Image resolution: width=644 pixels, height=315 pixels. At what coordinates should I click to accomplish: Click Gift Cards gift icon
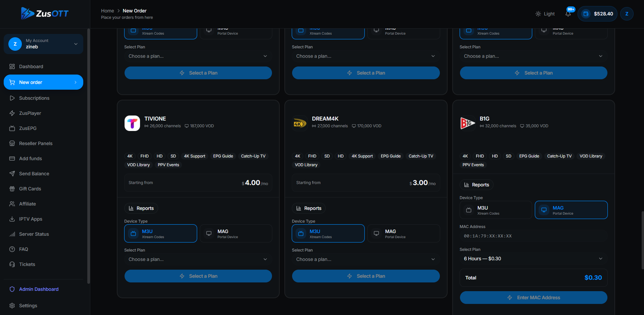12,189
